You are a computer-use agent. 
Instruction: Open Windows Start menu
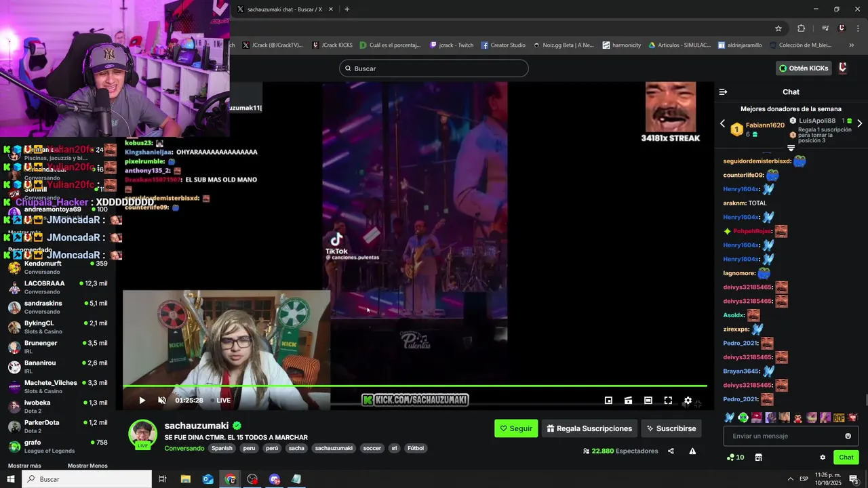(x=10, y=479)
